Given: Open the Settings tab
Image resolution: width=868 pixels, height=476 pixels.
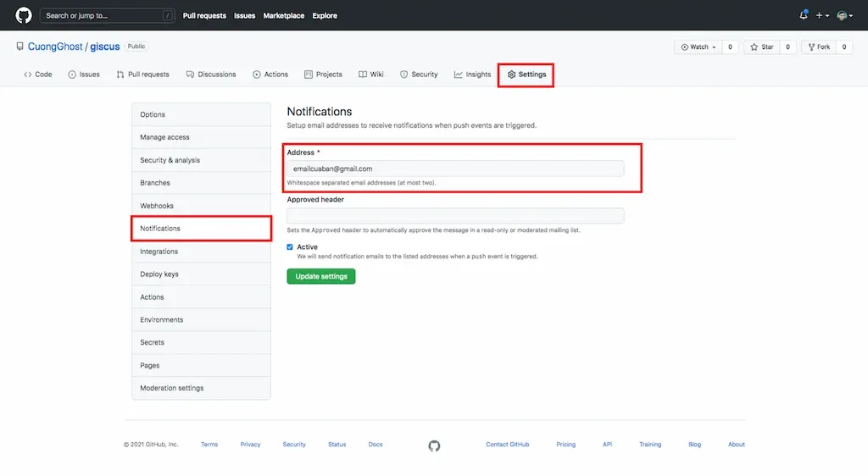Looking at the screenshot, I should pos(526,74).
